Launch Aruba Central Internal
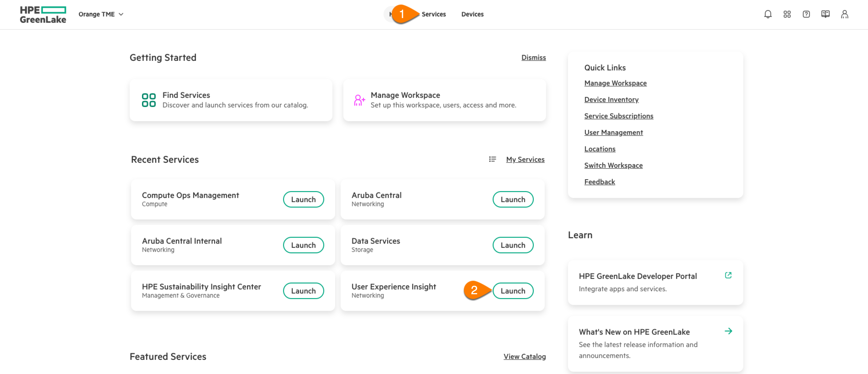This screenshot has height=374, width=868. 303,245
